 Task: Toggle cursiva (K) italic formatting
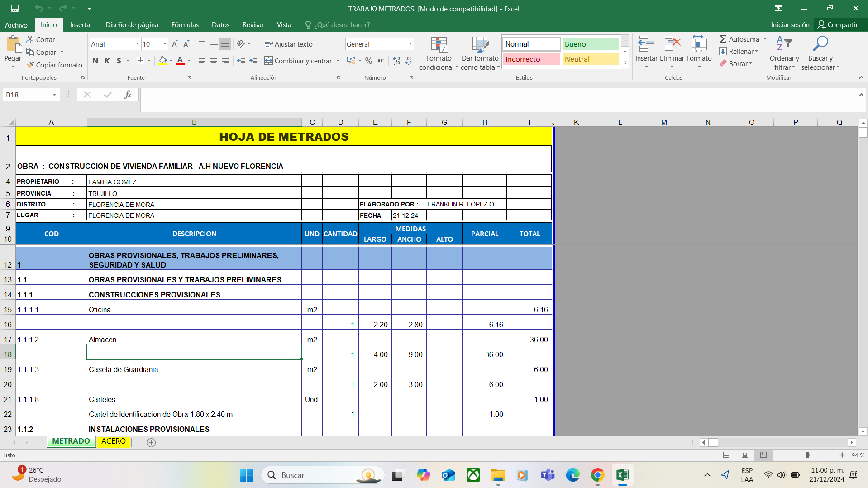(107, 61)
